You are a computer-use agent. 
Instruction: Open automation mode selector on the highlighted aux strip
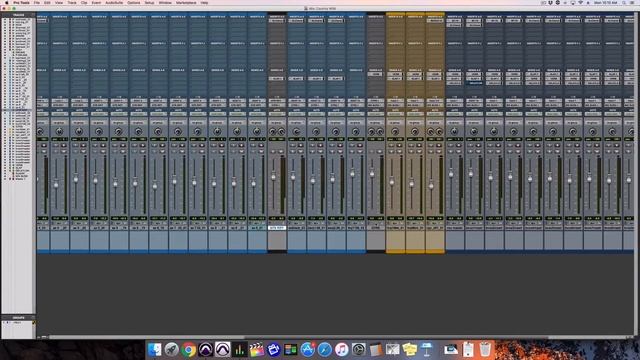(277, 114)
